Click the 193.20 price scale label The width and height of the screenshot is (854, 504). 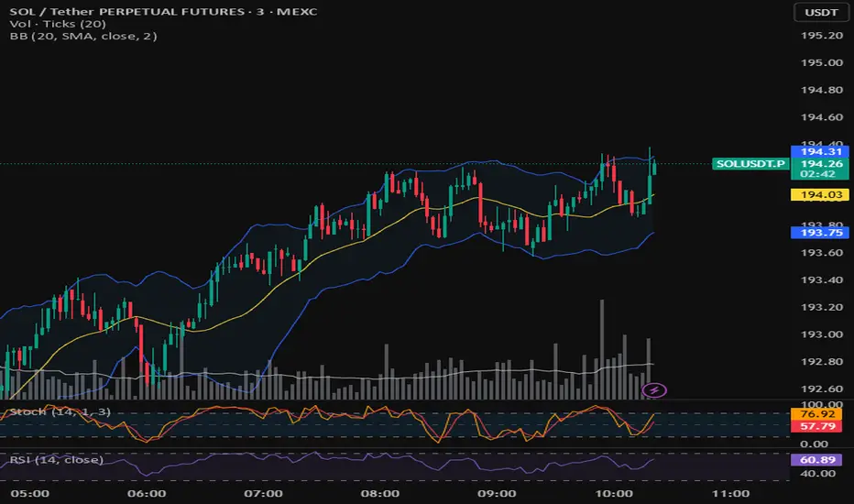click(821, 307)
